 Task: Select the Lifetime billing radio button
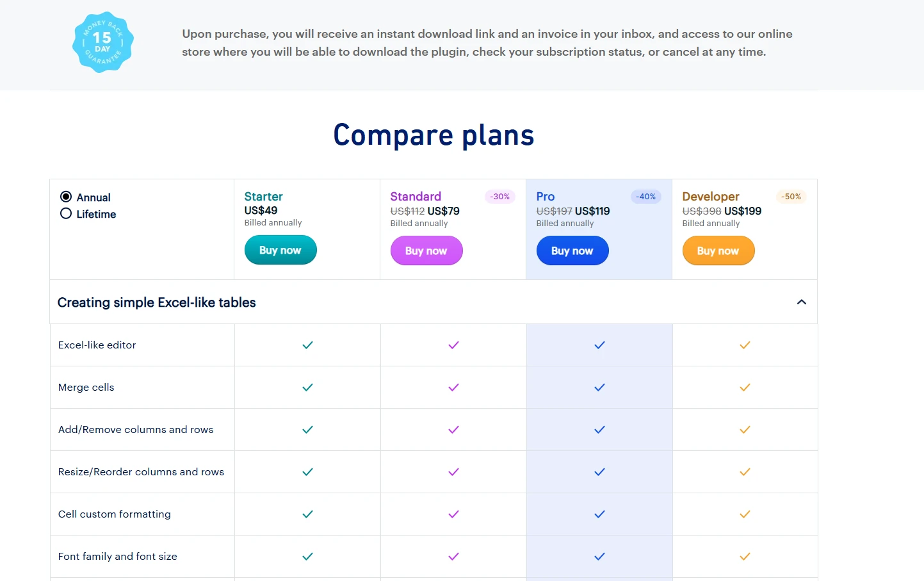click(x=66, y=213)
